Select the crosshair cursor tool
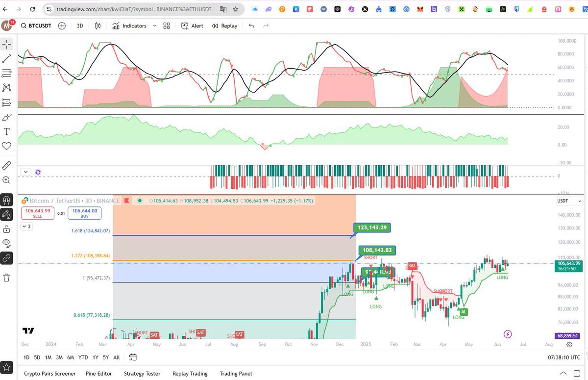 pos(7,44)
